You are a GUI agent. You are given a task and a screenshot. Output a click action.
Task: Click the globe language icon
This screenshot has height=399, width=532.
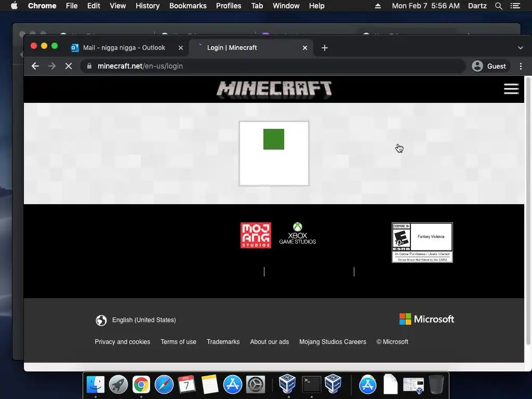pos(101,320)
